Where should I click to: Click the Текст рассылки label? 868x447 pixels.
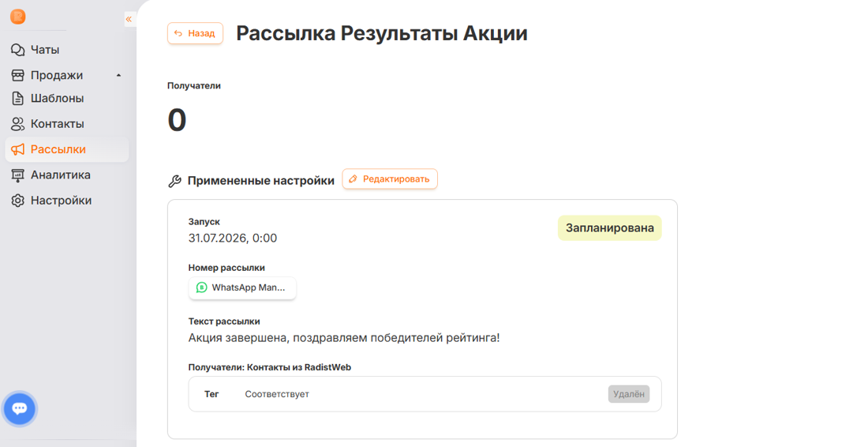tap(224, 321)
